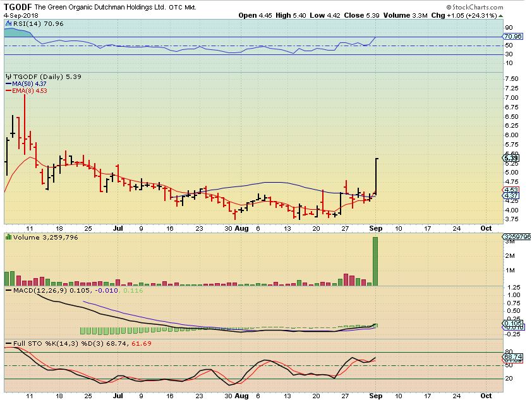532x402 pixels.
Task: Click the 70.96 RSI value tag on right axis
Action: [513, 36]
